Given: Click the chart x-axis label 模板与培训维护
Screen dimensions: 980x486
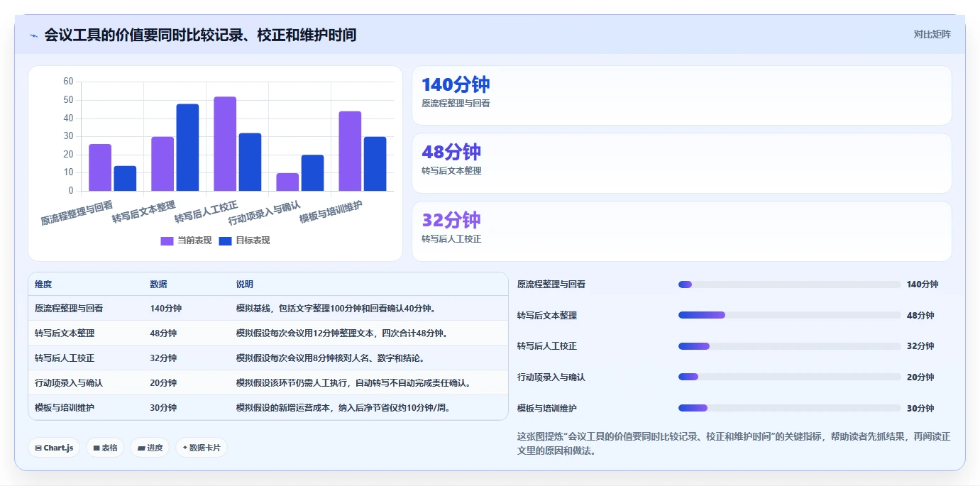Looking at the screenshot, I should click(x=331, y=212).
